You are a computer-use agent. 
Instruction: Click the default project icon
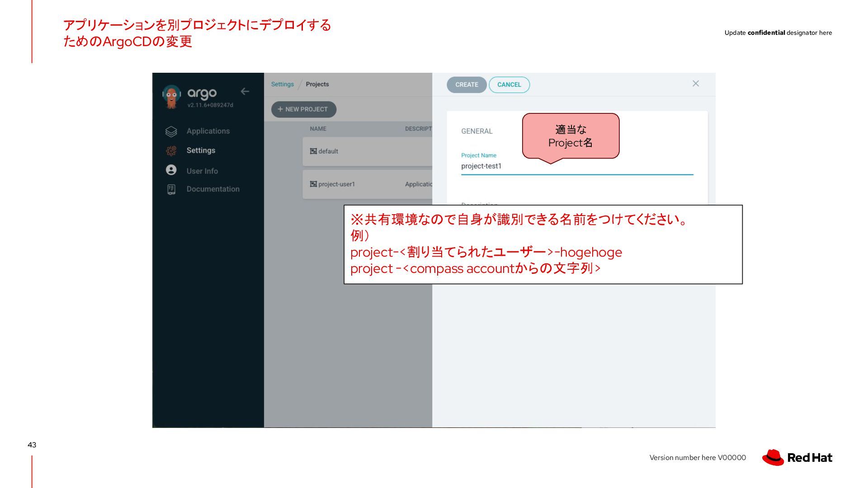pos(313,151)
